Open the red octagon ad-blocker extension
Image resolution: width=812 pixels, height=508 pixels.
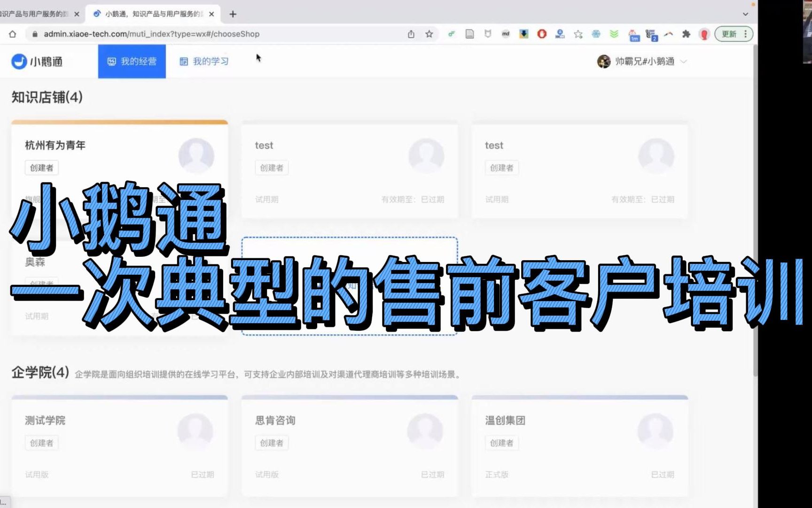542,34
